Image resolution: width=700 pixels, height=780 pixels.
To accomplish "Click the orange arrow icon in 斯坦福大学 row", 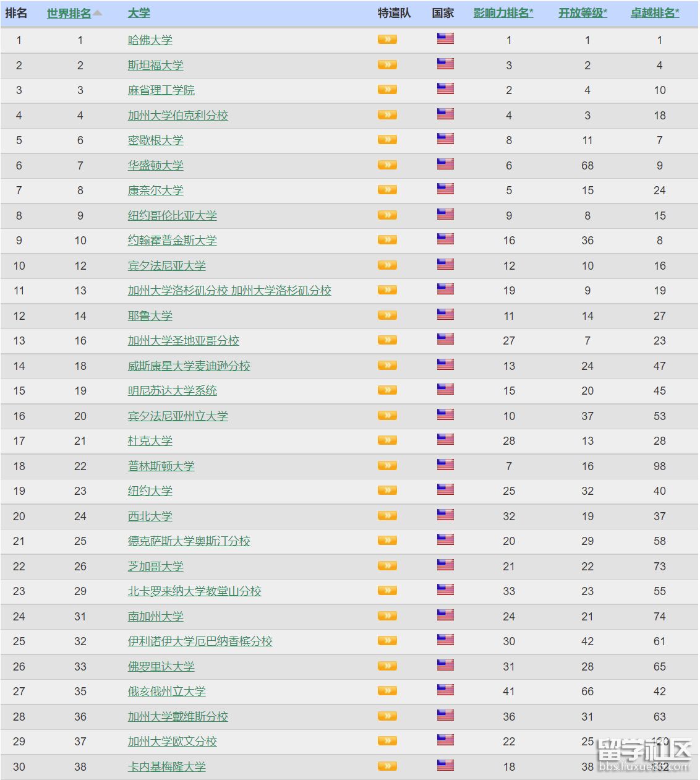I will pos(387,64).
